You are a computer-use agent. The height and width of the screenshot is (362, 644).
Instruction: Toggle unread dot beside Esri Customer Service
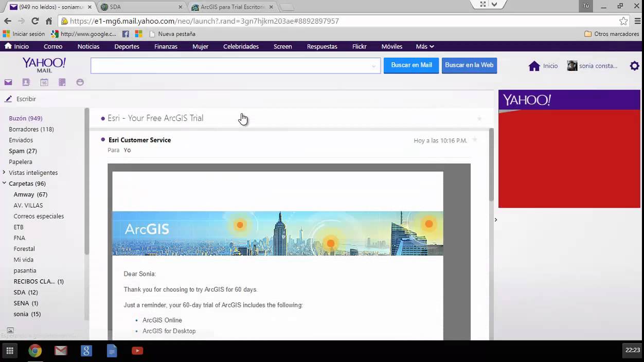tap(103, 139)
